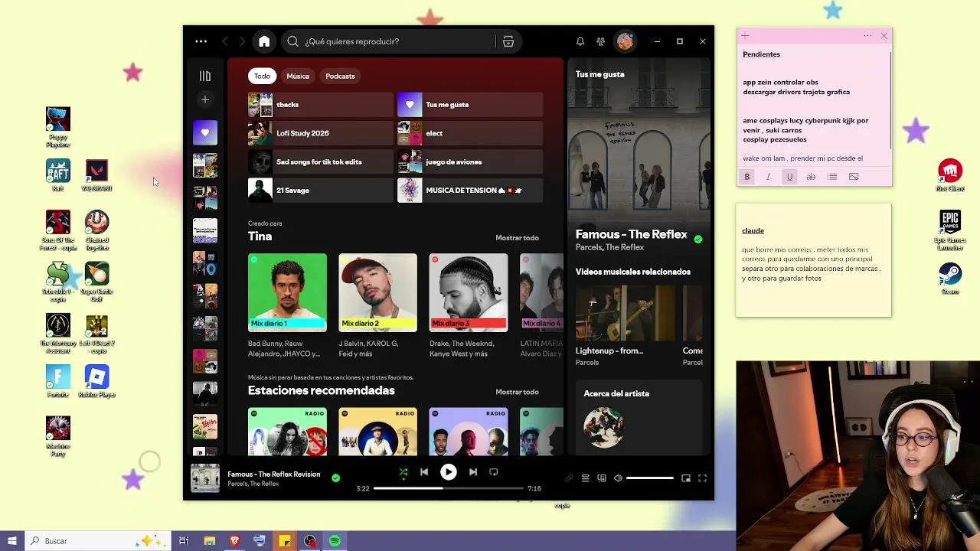The image size is (980, 551).
Task: Select the Roblox Player desktop icon
Action: [96, 381]
